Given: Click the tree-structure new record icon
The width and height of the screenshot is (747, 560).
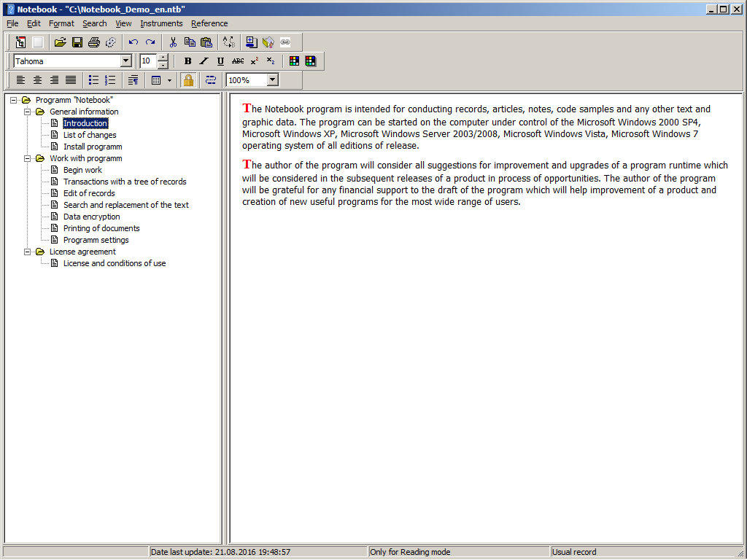Looking at the screenshot, I should click(x=20, y=42).
